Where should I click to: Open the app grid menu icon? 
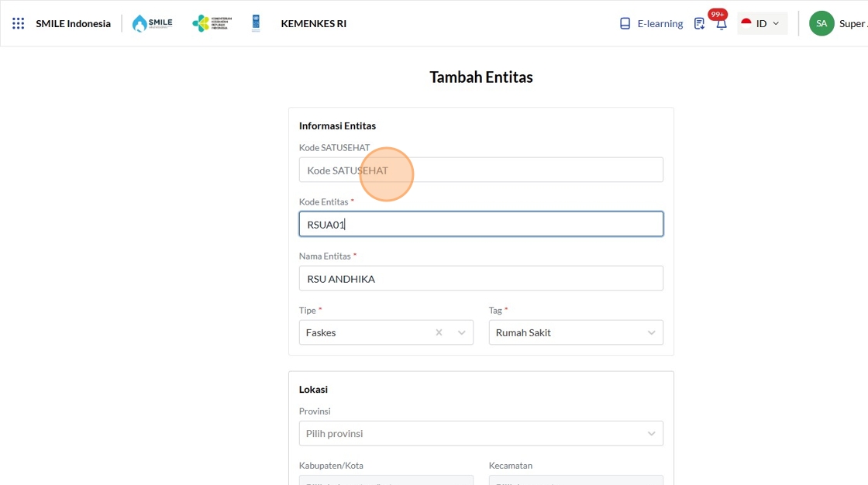click(x=19, y=23)
